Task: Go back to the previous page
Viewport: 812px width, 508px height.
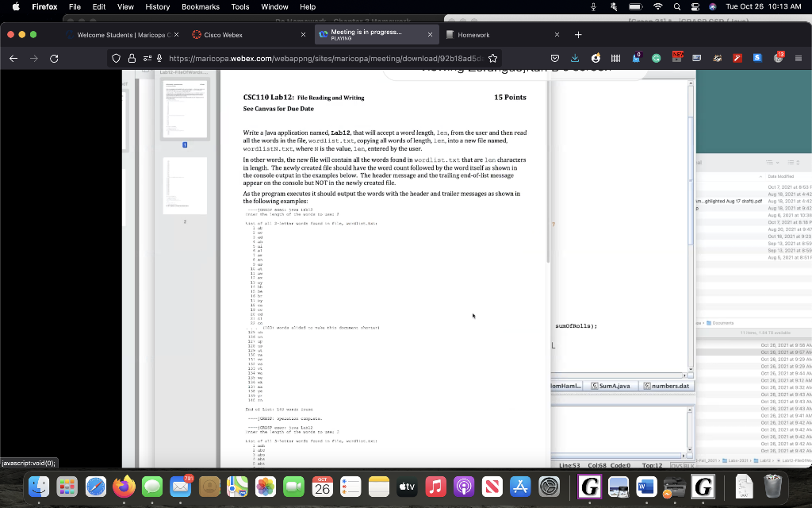Action: 13,59
